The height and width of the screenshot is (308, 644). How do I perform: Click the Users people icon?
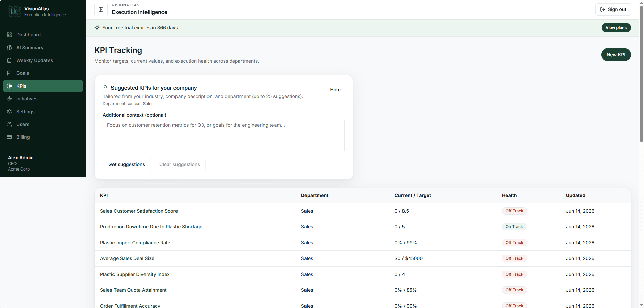click(x=9, y=124)
